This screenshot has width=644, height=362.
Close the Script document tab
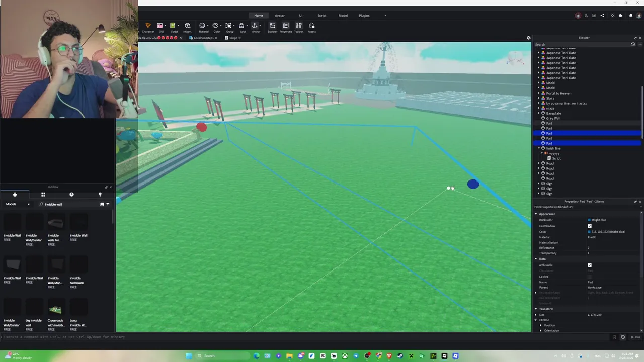point(239,38)
